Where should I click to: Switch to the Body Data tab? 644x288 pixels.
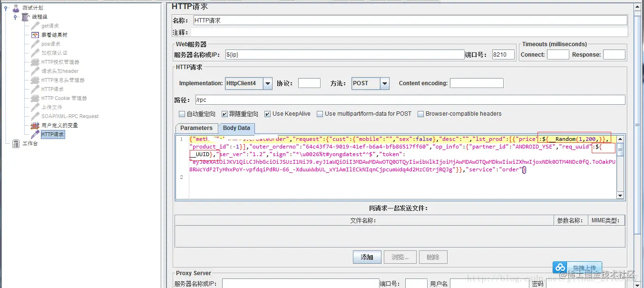click(236, 128)
